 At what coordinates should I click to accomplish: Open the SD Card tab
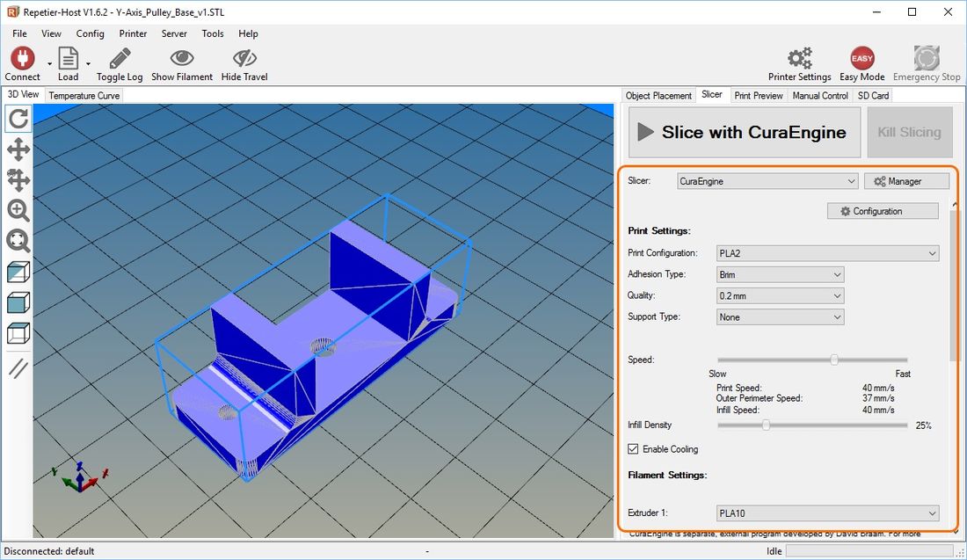coord(873,96)
